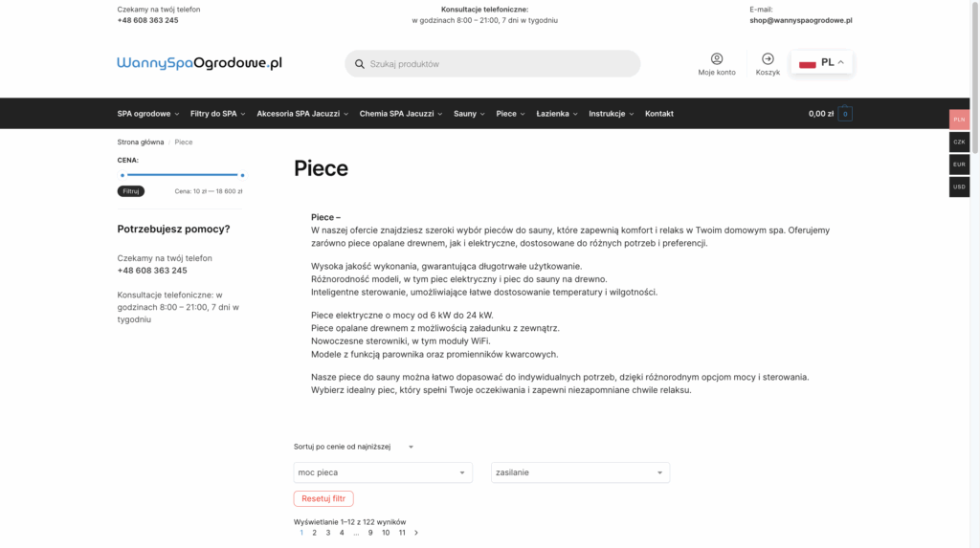Image resolution: width=980 pixels, height=548 pixels.
Task: Click the right price slider handle
Action: click(x=242, y=175)
